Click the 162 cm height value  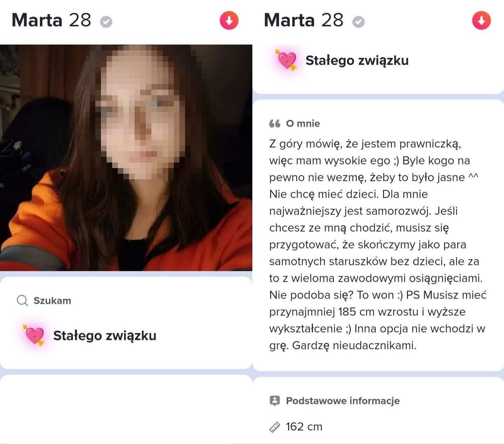[304, 426]
